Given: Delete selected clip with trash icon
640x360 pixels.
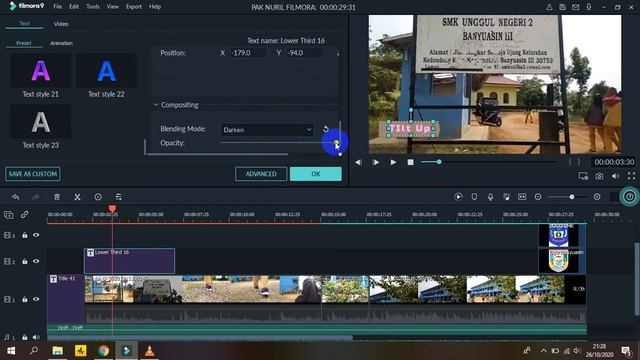Looking at the screenshot, I should pos(57,197).
